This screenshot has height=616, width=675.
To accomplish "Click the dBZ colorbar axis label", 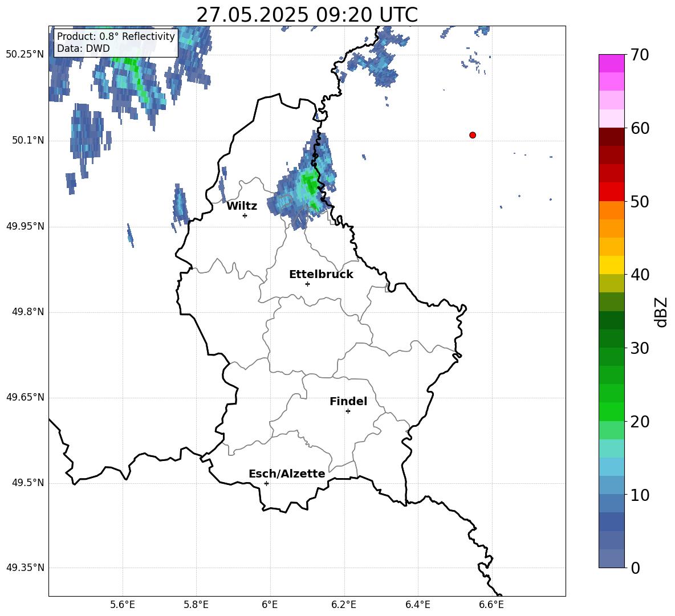I will [661, 312].
